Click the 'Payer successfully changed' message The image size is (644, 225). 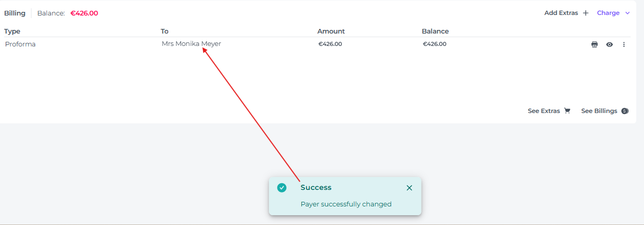pyautogui.click(x=346, y=204)
